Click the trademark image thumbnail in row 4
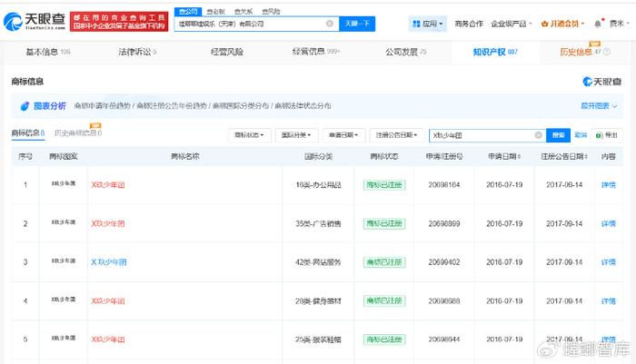This screenshot has height=364, width=636. tap(64, 300)
